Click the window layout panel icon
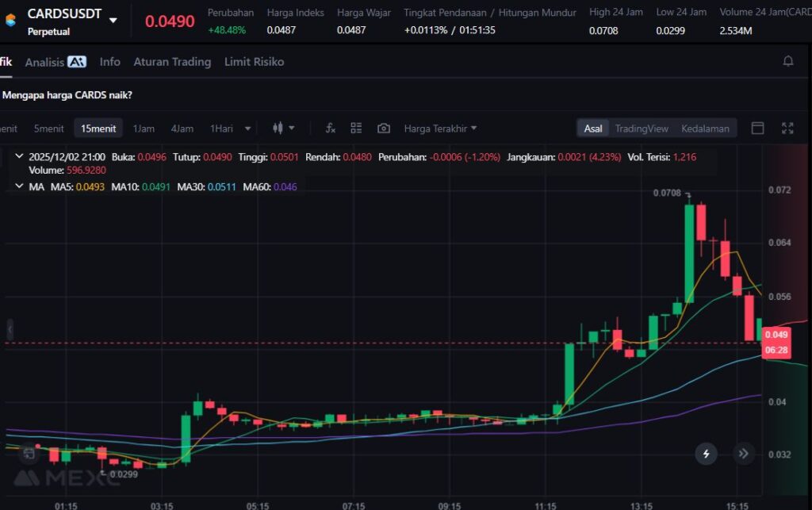 coord(757,128)
